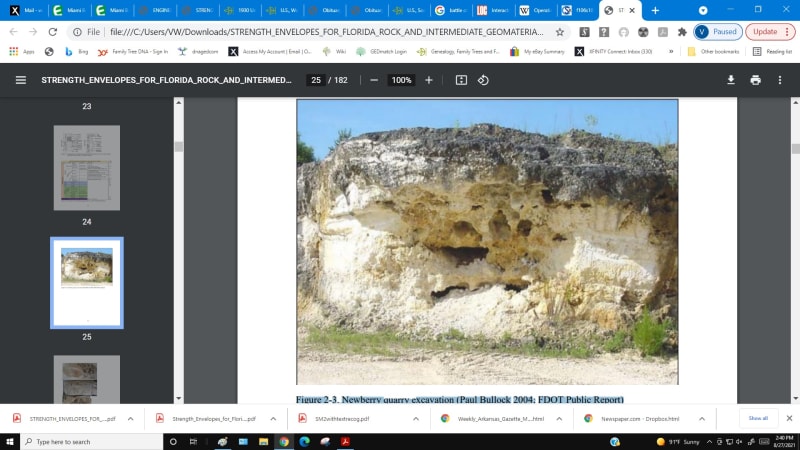Switch to the battle Google search tab
This screenshot has height=450, width=800.
451,10
